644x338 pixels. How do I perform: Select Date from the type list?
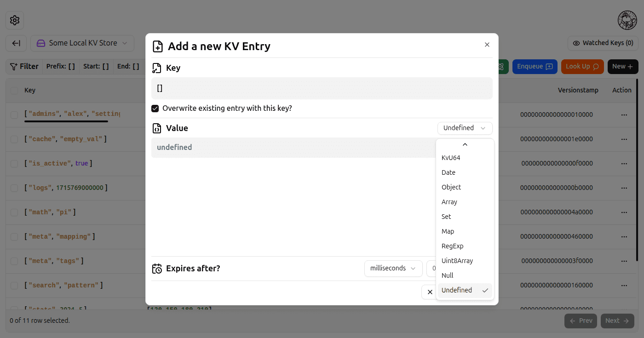465,172
